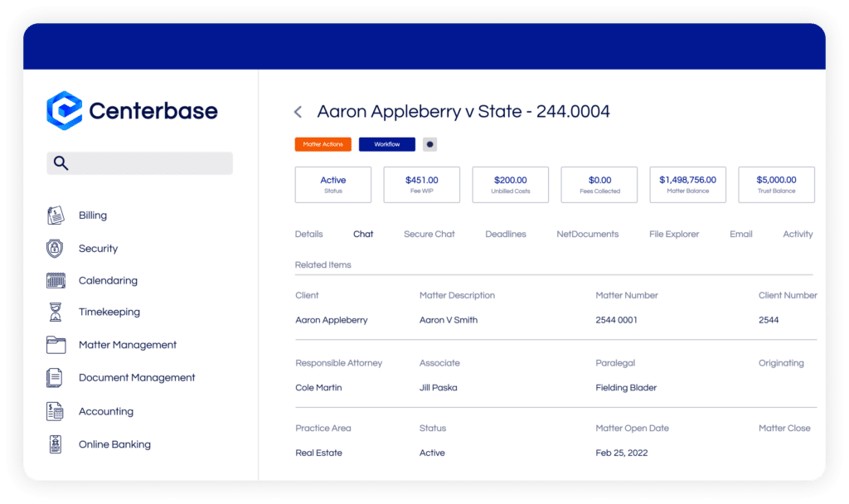Screen dimensions: 849x504
Task: Open the Email tab
Action: click(x=740, y=234)
